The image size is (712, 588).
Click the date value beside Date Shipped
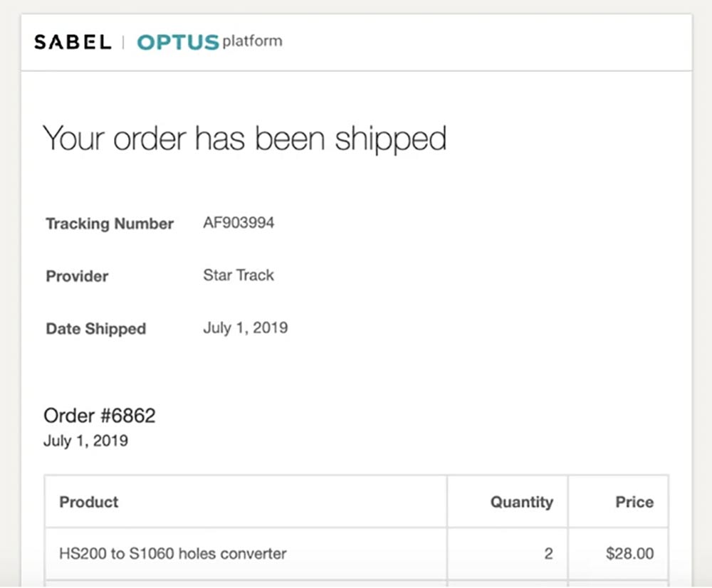[245, 328]
